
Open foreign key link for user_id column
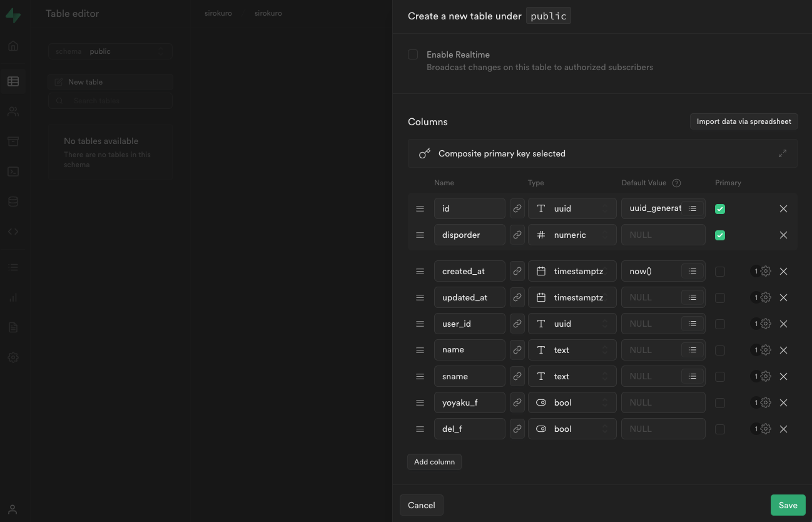click(x=517, y=324)
